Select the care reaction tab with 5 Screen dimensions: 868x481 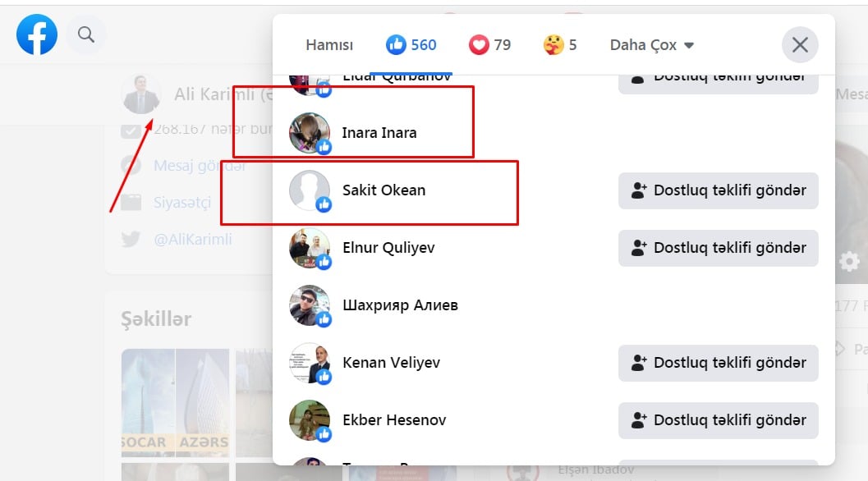[560, 45]
